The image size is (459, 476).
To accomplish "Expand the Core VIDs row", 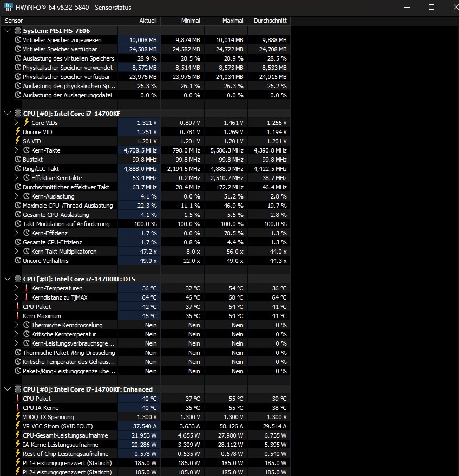I will click(16, 122).
